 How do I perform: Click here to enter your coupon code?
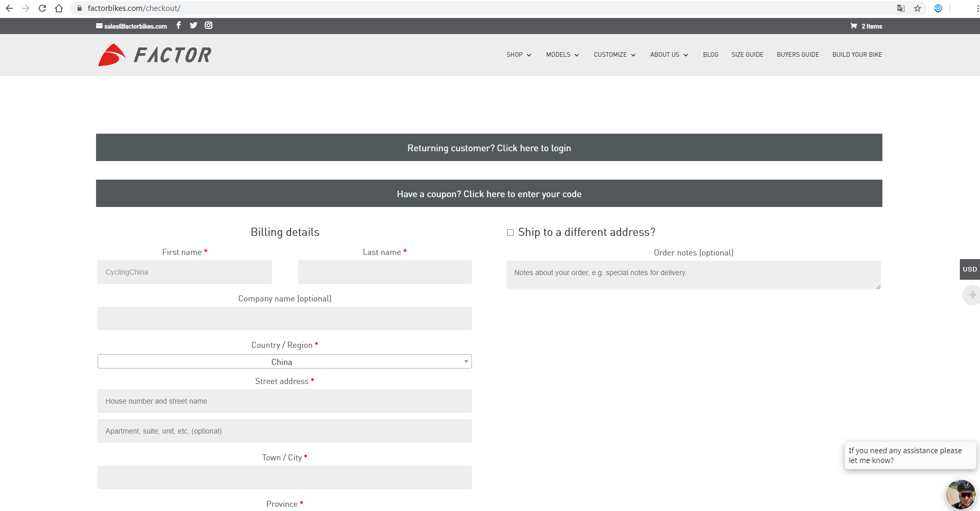click(x=523, y=194)
